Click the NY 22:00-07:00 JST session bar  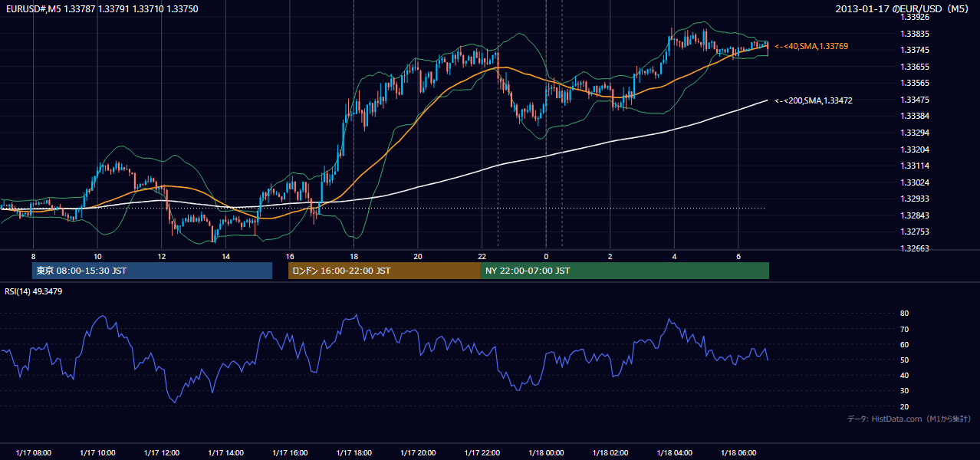pyautogui.click(x=625, y=271)
